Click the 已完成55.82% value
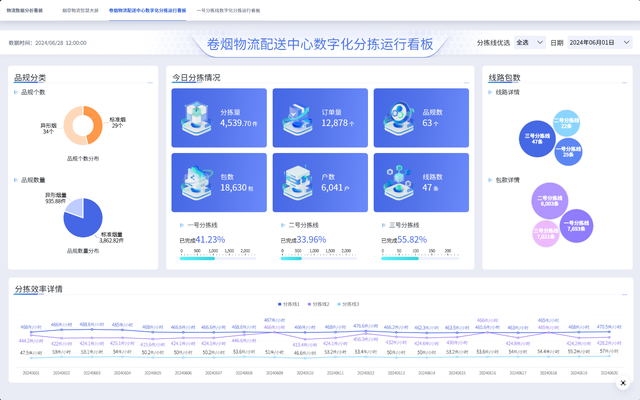The width and height of the screenshot is (640, 400). (x=404, y=240)
